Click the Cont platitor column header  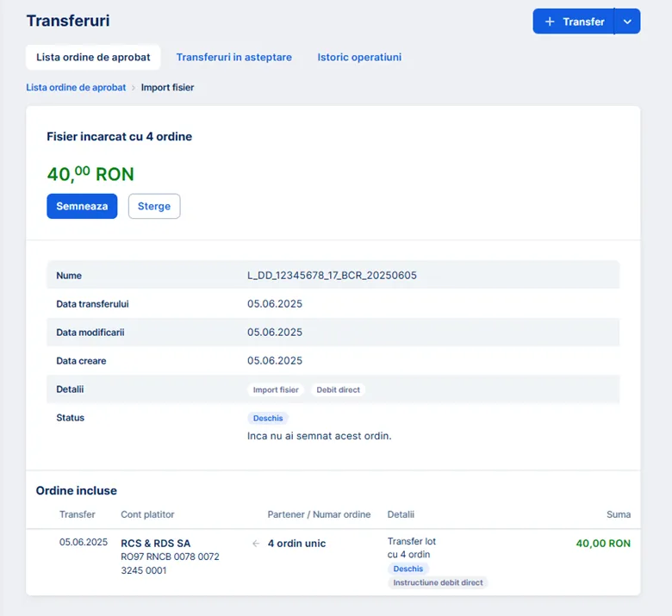[x=147, y=514]
